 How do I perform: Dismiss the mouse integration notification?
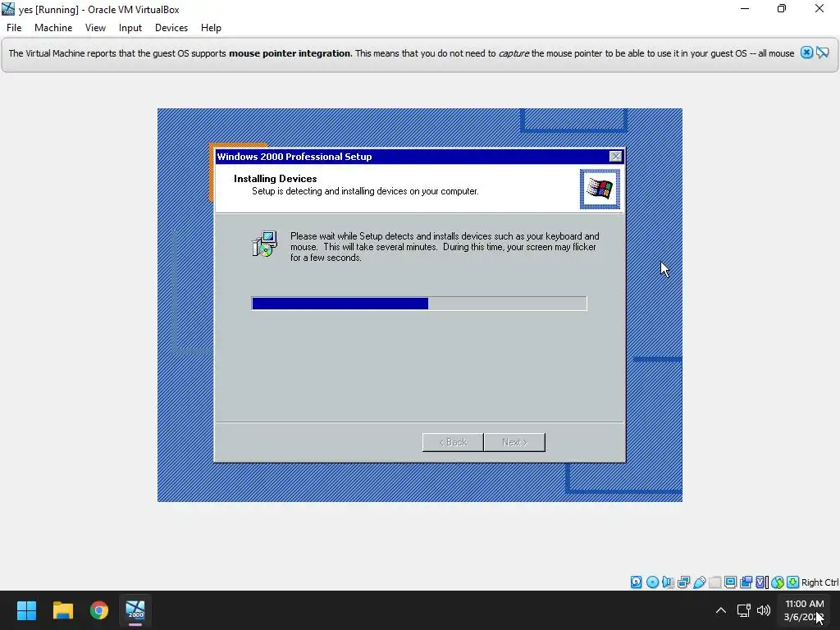[x=806, y=52]
